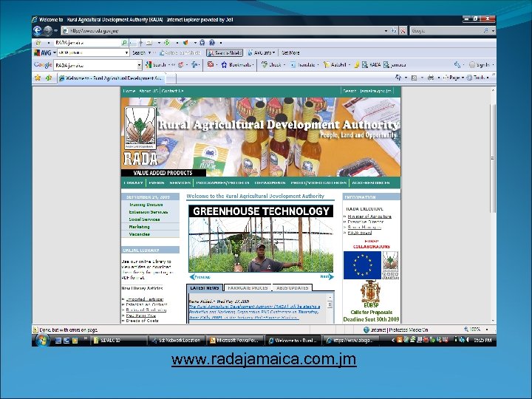Click the Minister of Agriculture link

369,216
